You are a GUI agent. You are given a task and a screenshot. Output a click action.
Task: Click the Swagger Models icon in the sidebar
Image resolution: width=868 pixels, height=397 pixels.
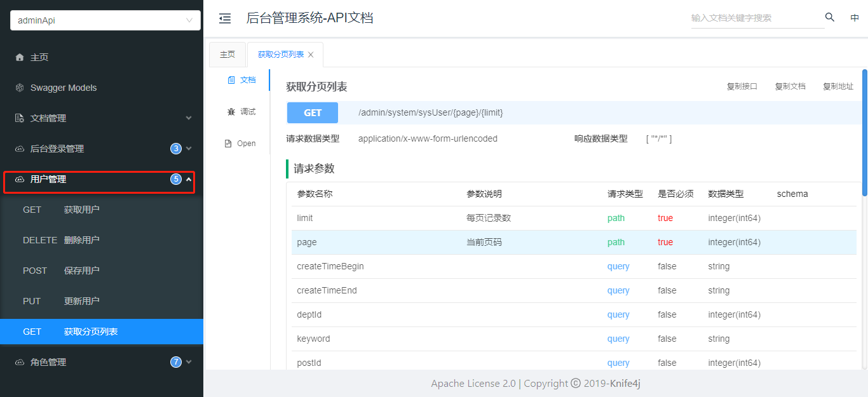pos(20,87)
